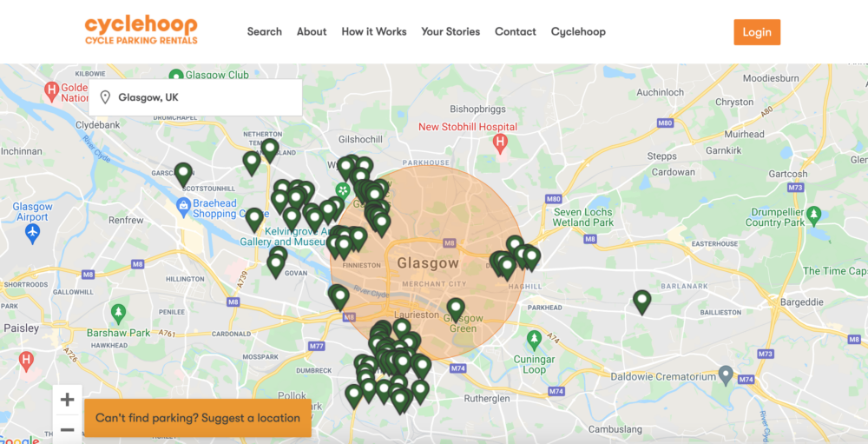Zoom in with the plus map button

(x=67, y=400)
